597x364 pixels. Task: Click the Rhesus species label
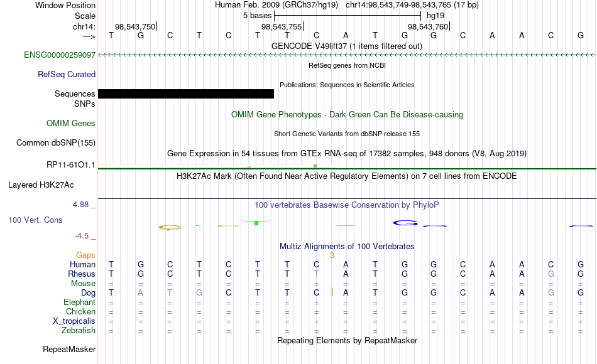82,274
